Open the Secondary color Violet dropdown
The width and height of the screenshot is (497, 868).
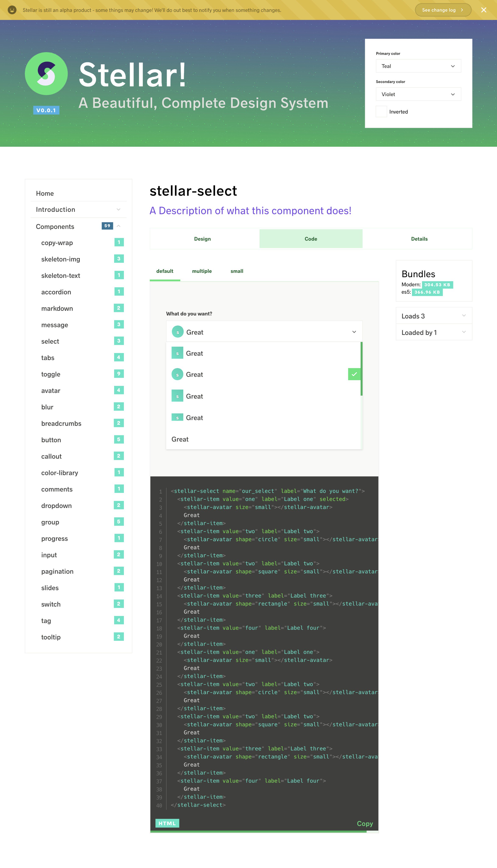click(418, 95)
